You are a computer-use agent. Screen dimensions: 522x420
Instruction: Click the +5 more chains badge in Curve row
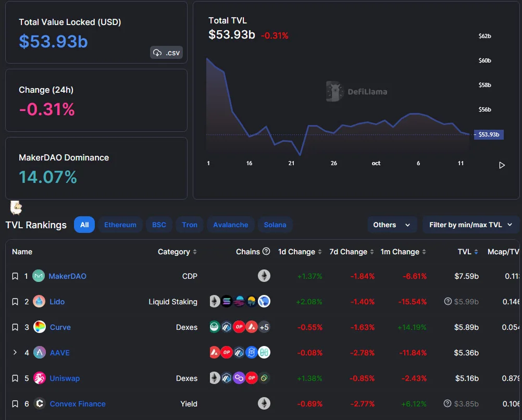[264, 327]
